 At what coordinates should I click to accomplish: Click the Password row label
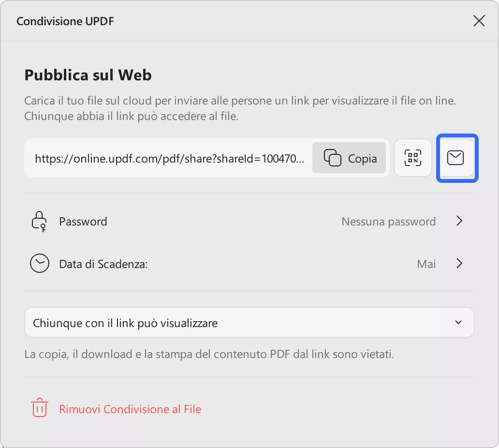(83, 221)
